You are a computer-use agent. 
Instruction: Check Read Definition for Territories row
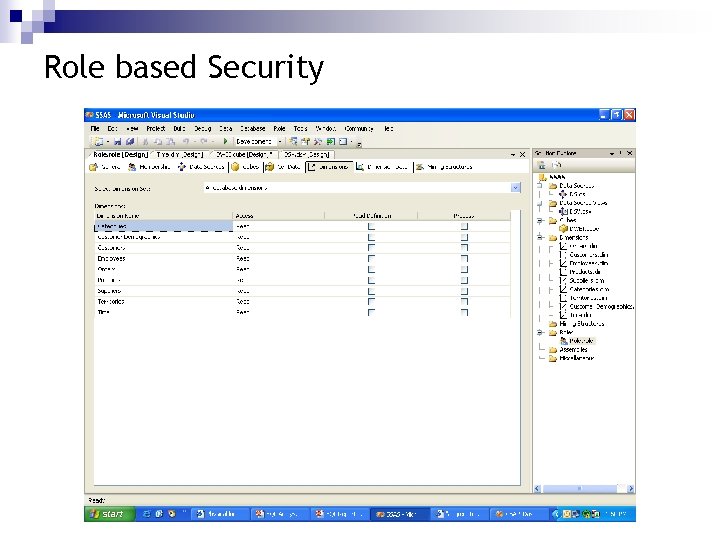click(x=371, y=302)
